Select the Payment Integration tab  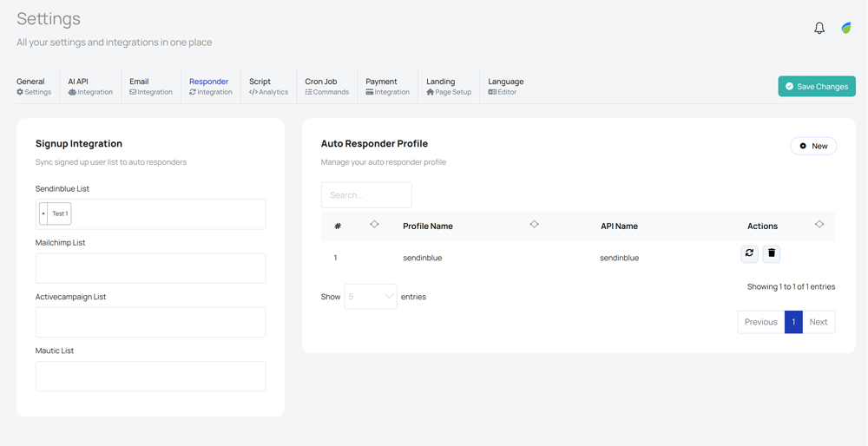[x=387, y=86]
